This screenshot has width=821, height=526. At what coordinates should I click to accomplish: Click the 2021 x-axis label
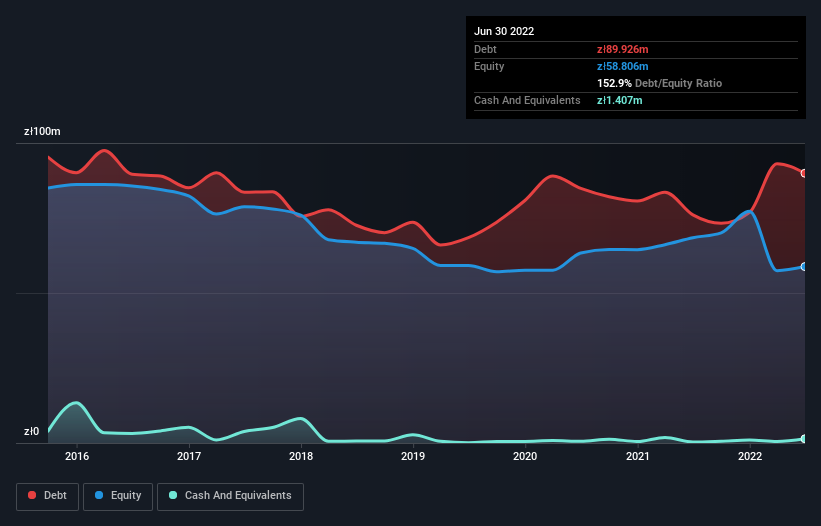(x=638, y=456)
